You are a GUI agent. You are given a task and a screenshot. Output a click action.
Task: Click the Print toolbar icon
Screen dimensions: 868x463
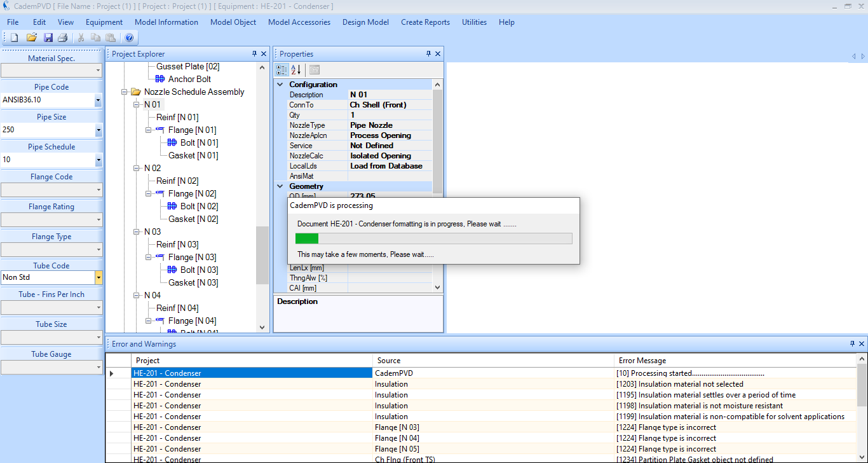tap(62, 38)
